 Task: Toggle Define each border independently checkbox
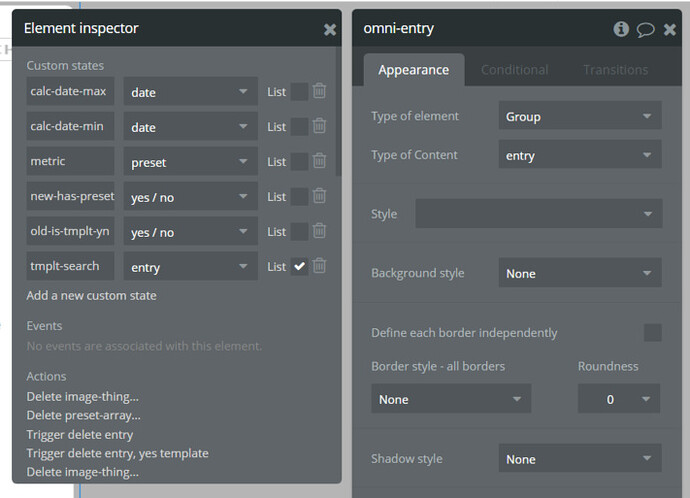652,332
